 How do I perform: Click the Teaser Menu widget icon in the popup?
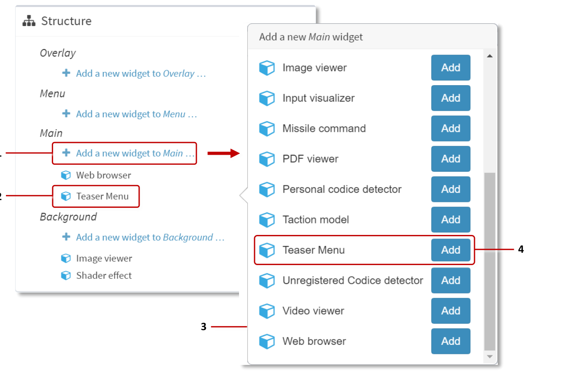pos(267,250)
